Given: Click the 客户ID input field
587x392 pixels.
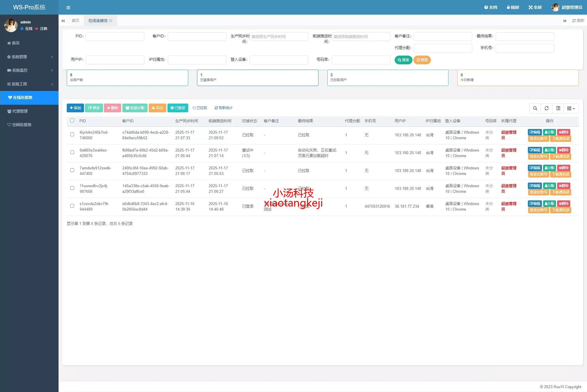Looking at the screenshot, I should tap(197, 37).
